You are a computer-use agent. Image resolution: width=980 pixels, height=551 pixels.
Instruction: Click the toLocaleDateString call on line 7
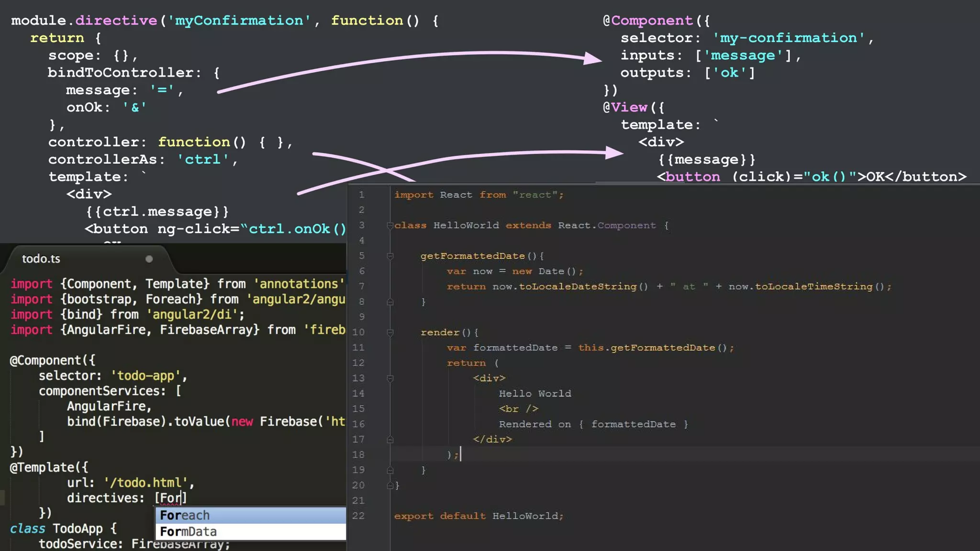(578, 287)
